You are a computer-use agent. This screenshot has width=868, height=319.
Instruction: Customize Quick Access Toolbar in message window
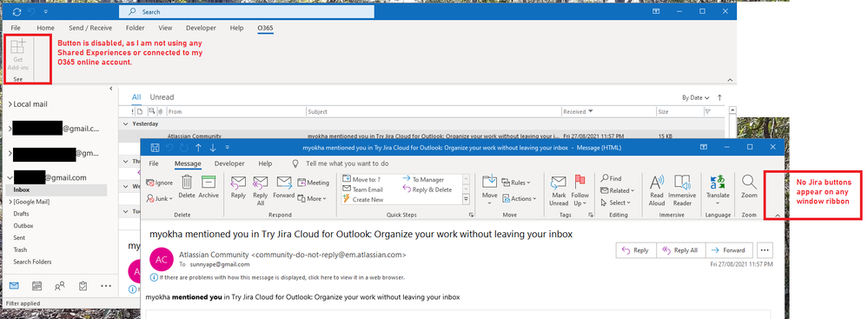point(227,147)
